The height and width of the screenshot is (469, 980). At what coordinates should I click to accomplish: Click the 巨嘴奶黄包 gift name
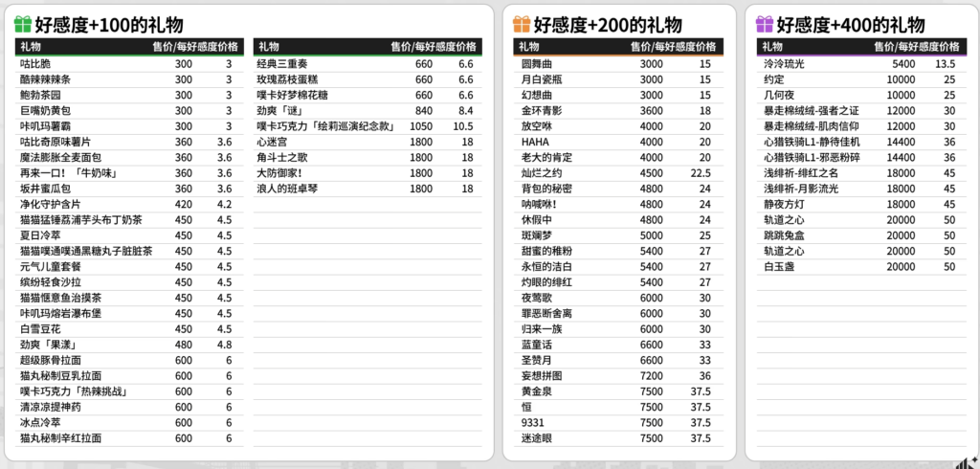pyautogui.click(x=46, y=111)
